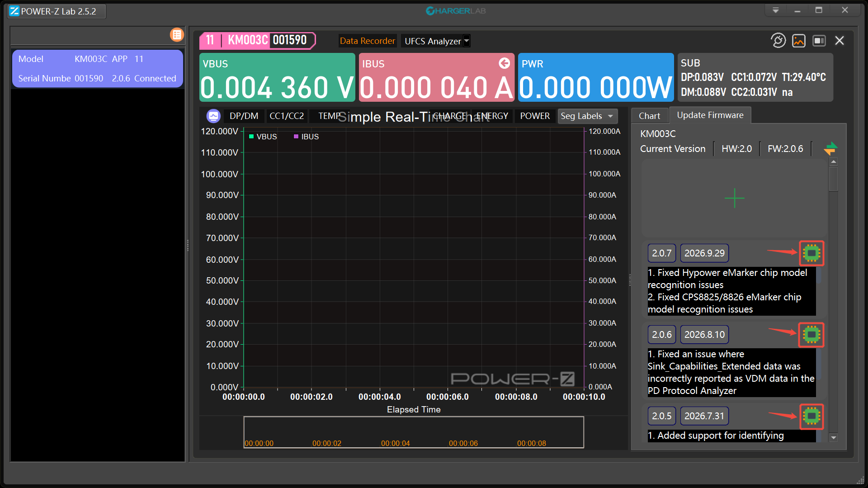This screenshot has height=488, width=868.
Task: Click the firmware list scroll up arrow
Action: pyautogui.click(x=833, y=161)
